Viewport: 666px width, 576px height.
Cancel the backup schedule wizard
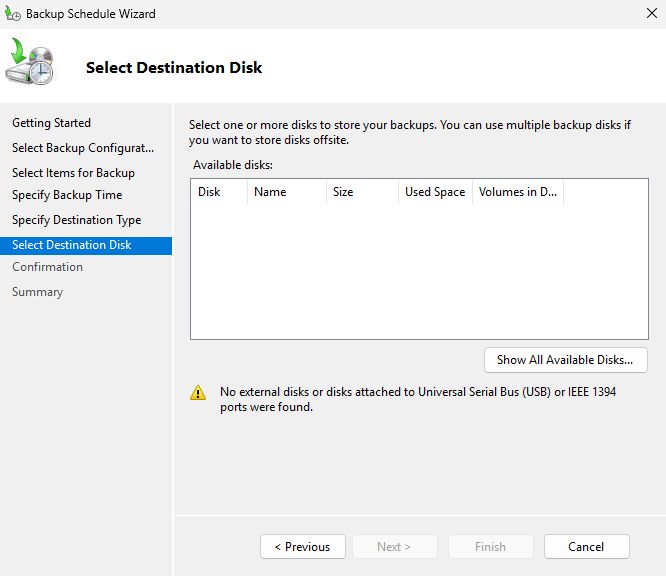tap(586, 547)
